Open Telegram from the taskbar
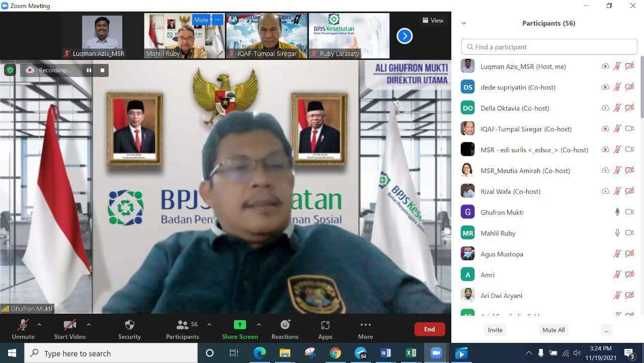 pos(361,353)
